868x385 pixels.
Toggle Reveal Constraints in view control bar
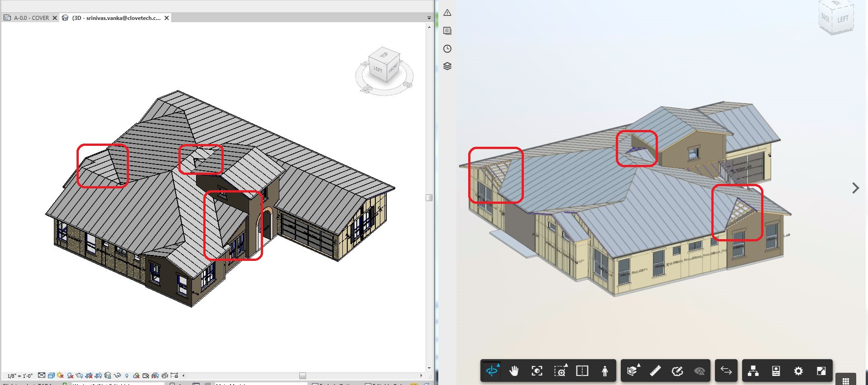[x=174, y=375]
